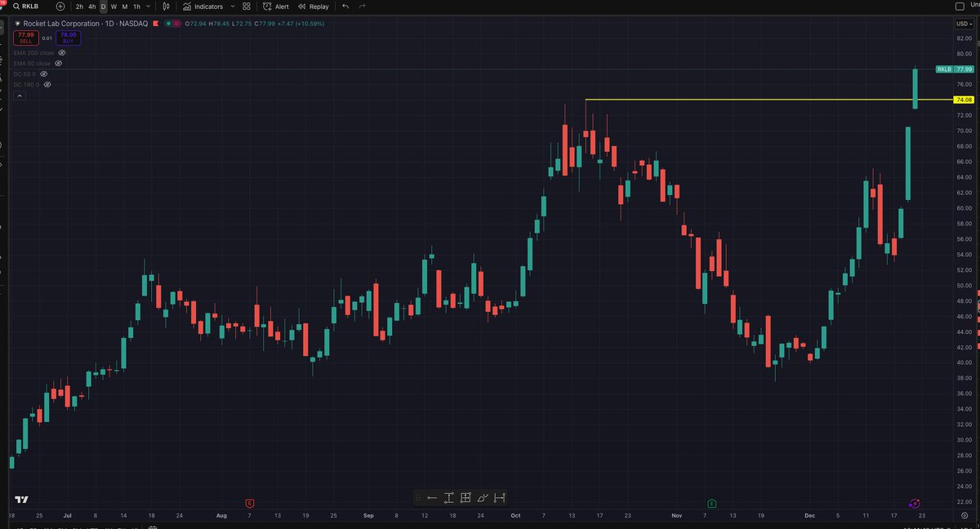The width and height of the screenshot is (980, 529).
Task: Select the grid position tool in floating toolbar
Action: click(465, 497)
